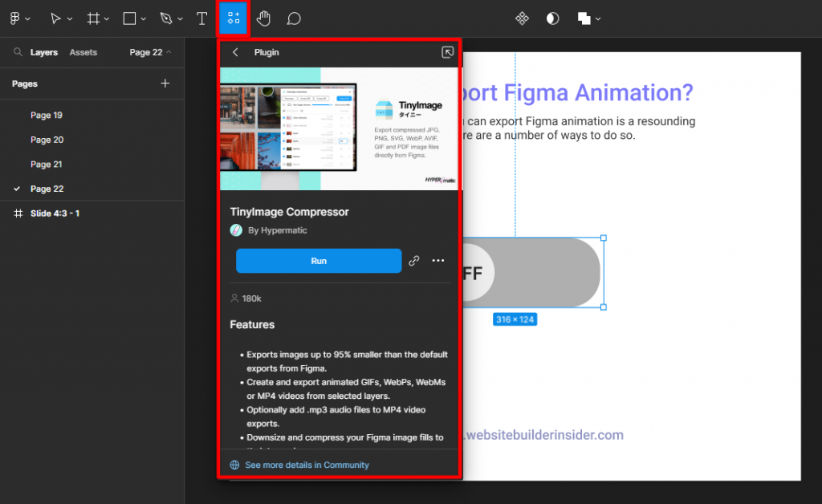Click the mask icon in the toolbar
The width and height of the screenshot is (822, 504).
pyautogui.click(x=552, y=18)
